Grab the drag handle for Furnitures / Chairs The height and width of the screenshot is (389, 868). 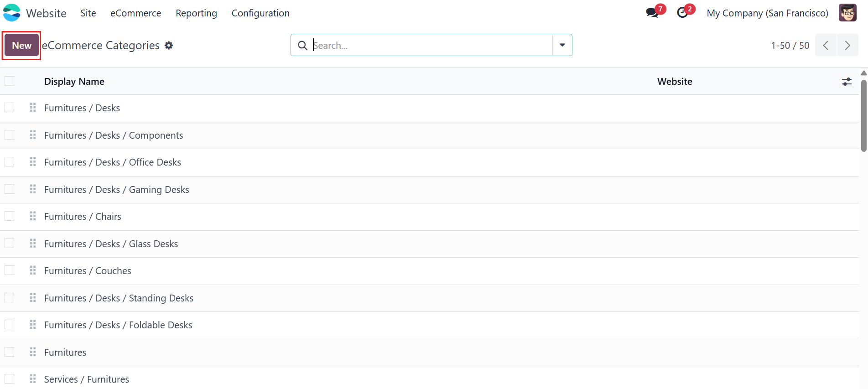click(33, 216)
